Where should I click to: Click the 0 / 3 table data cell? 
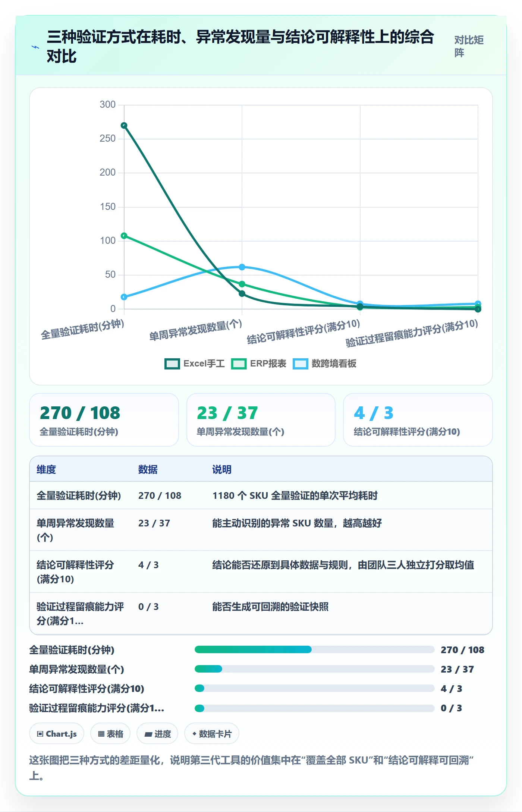148,607
